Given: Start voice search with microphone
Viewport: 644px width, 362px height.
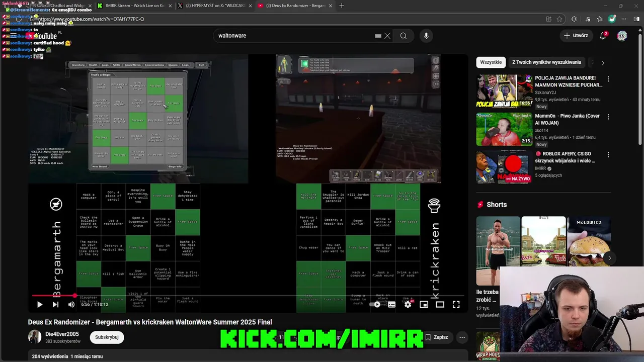Looking at the screenshot, I should (x=426, y=36).
